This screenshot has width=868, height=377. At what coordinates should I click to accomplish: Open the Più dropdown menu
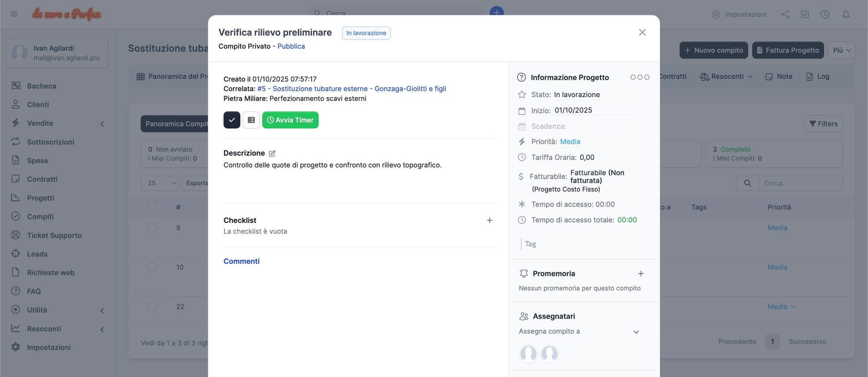pos(842,50)
